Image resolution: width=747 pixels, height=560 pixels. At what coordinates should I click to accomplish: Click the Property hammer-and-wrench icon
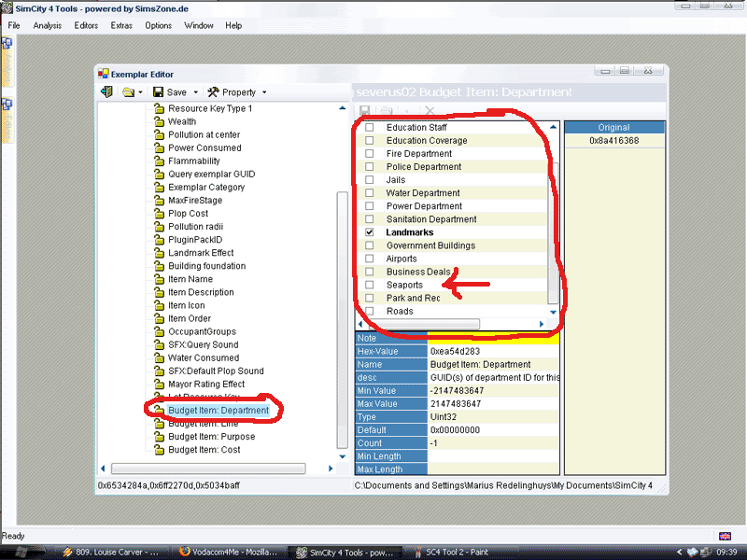click(213, 91)
